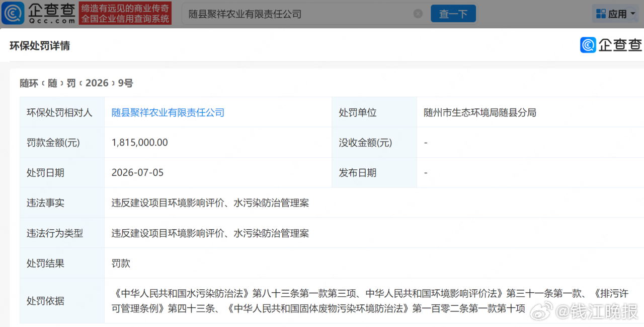
Task: Select the 违法行为类型 row's violation description text
Action: point(210,233)
